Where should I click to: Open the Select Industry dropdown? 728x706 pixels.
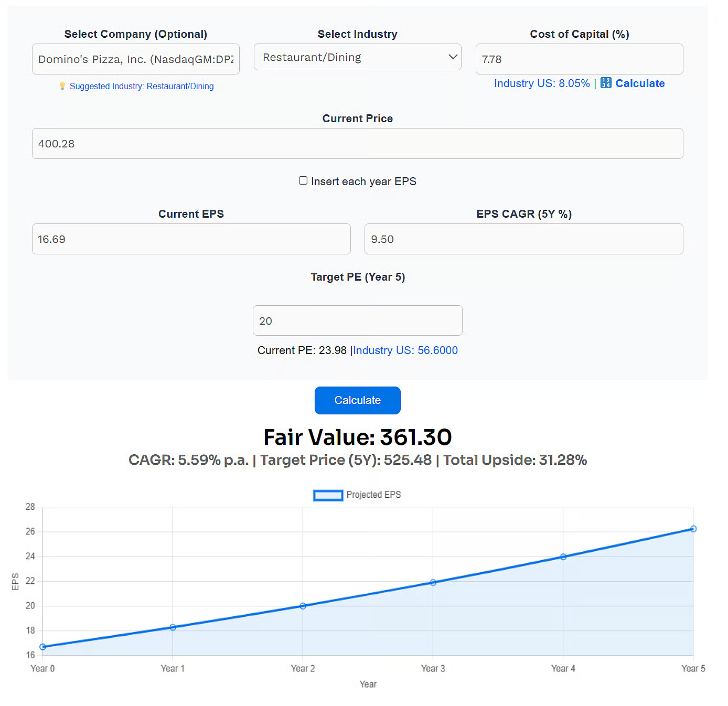[357, 57]
